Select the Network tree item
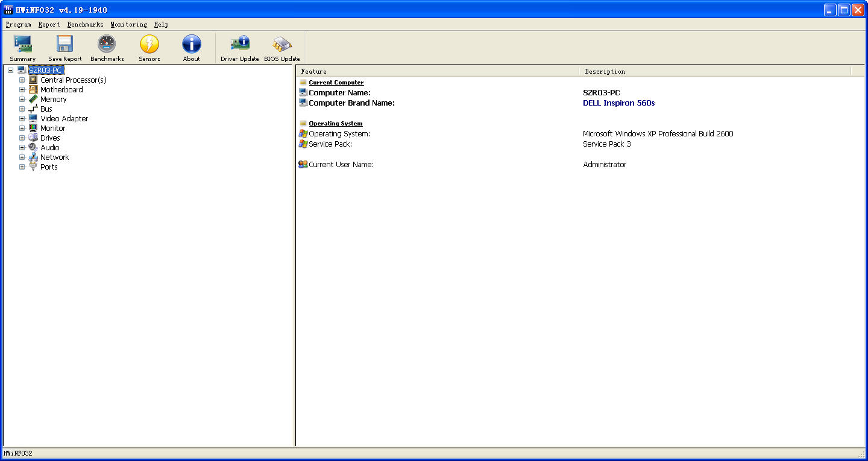The width and height of the screenshot is (868, 461). pos(54,157)
